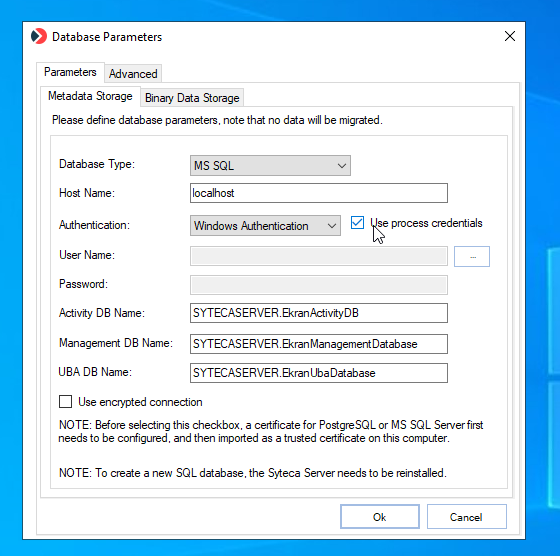Click the Host Name field
Image resolution: width=560 pixels, height=556 pixels.
[319, 193]
